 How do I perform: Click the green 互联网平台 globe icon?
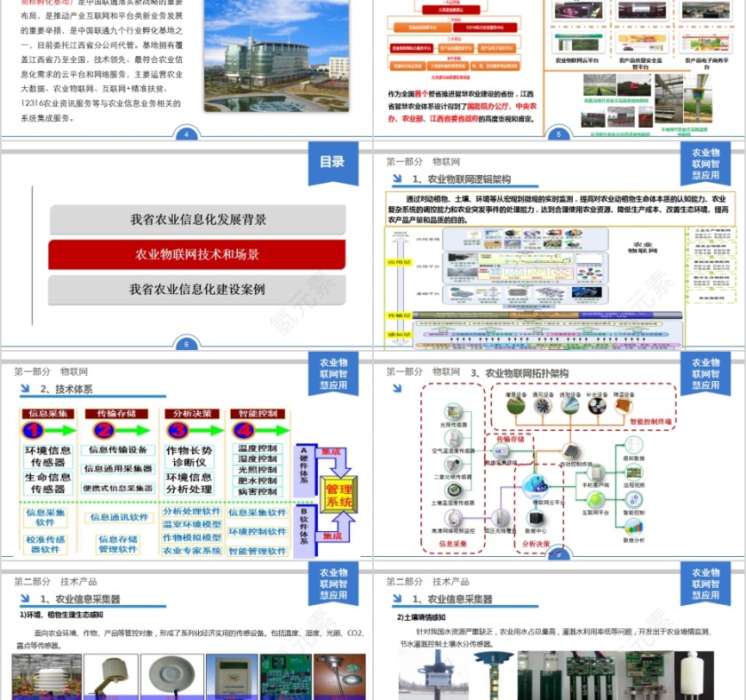pos(595,497)
